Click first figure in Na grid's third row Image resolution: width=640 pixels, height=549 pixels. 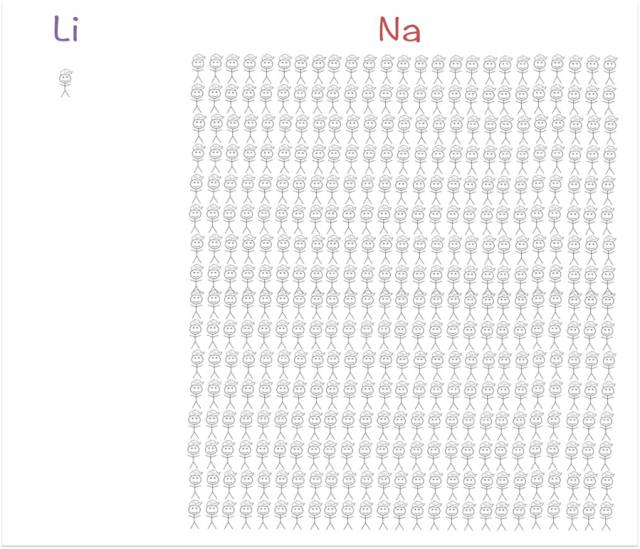(199, 128)
